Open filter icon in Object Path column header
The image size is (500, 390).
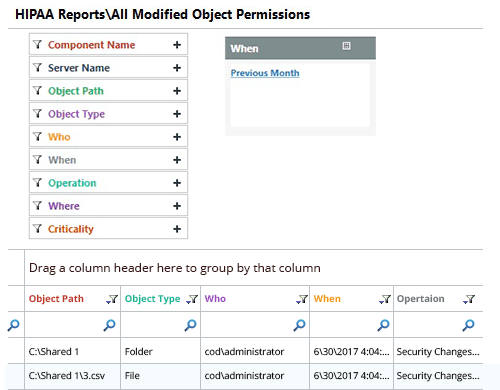pos(112,299)
